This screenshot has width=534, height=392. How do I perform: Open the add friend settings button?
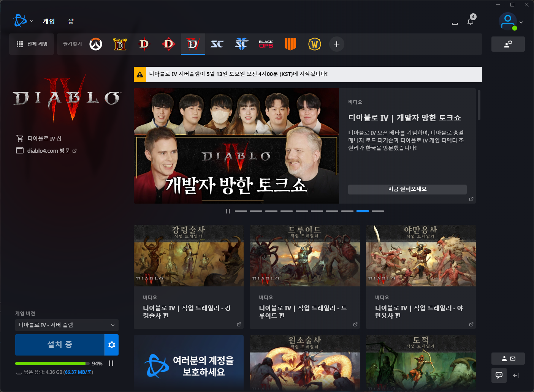tap(508, 44)
